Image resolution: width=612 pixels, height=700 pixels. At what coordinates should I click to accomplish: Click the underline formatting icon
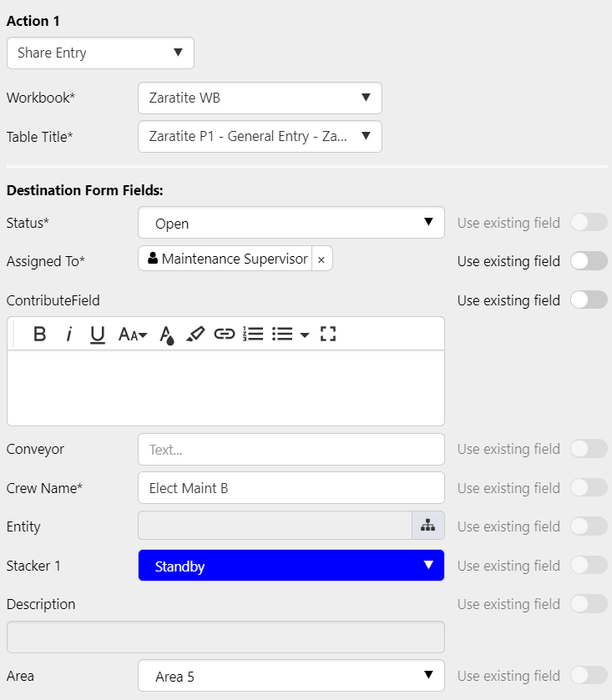tap(97, 335)
